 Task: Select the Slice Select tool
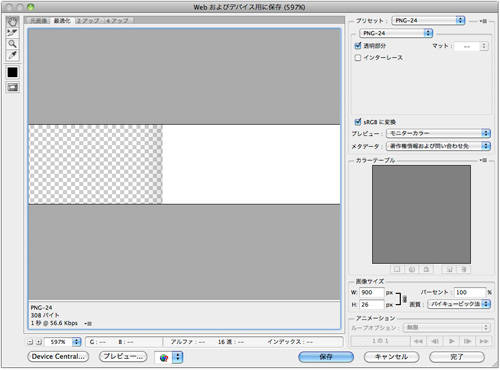[x=13, y=33]
